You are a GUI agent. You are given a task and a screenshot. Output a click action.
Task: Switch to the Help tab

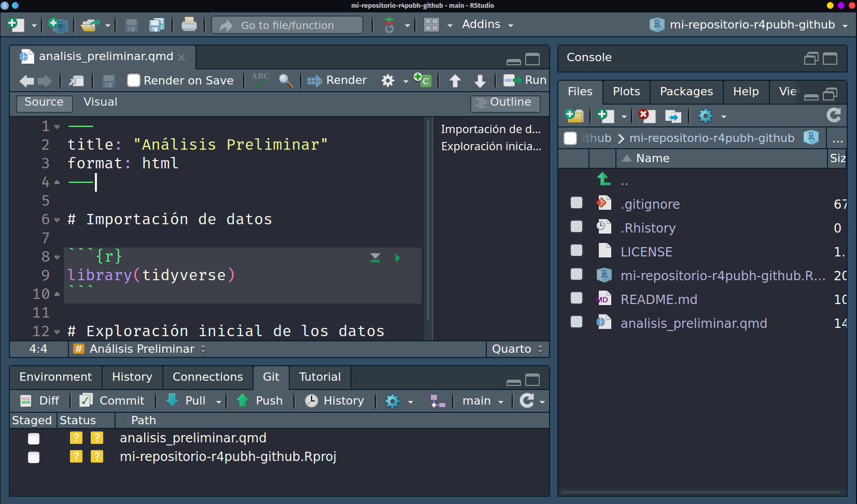pyautogui.click(x=746, y=92)
